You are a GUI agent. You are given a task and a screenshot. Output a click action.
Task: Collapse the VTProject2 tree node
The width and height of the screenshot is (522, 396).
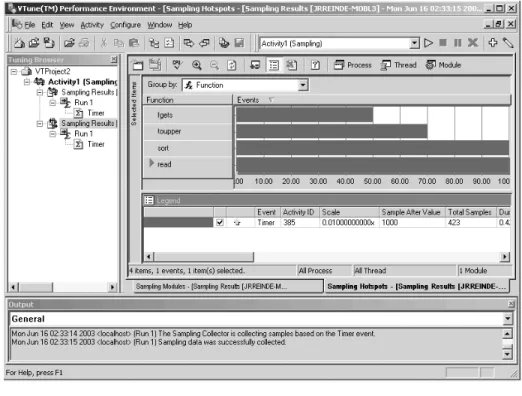(x=14, y=71)
